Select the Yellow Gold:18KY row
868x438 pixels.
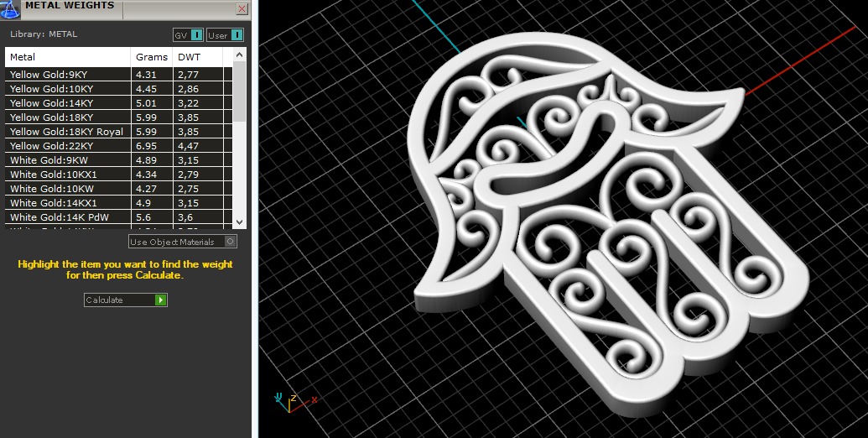coord(118,117)
